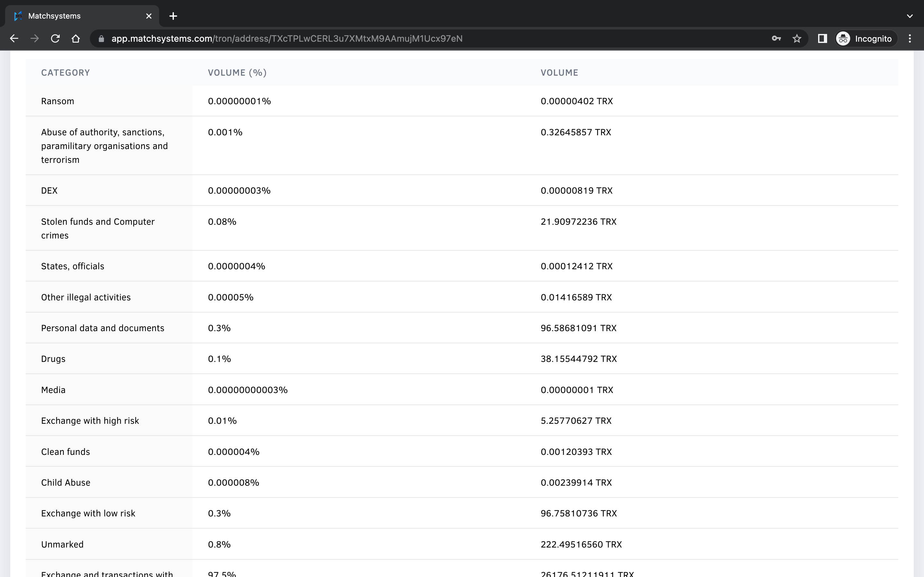The height and width of the screenshot is (577, 924).
Task: Close the Matchsystems tab
Action: tap(149, 16)
